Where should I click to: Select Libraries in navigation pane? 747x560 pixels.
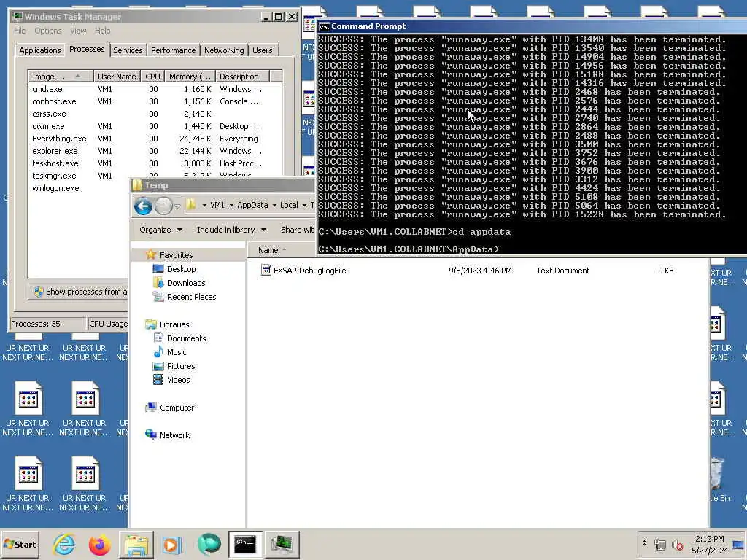pyautogui.click(x=174, y=324)
